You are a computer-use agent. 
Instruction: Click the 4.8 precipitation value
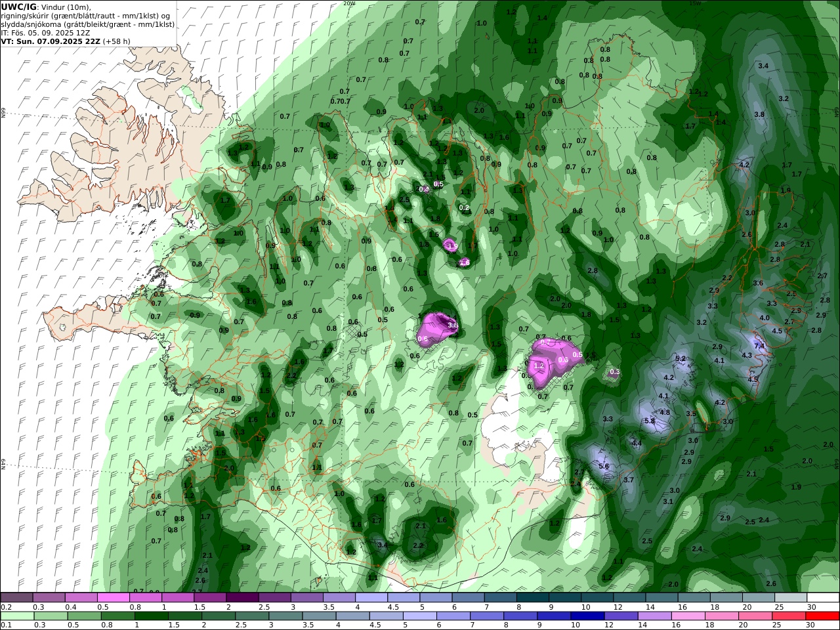click(665, 412)
